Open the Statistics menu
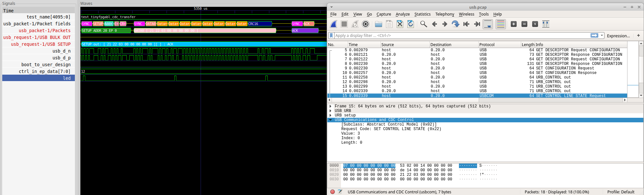Viewport: 644px width, 195px height. tap(422, 14)
